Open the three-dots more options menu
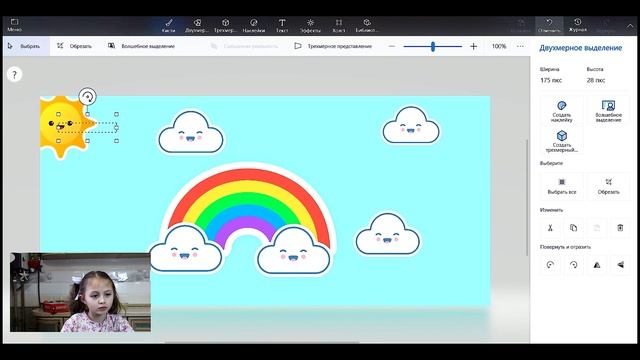Viewport: 640px width, 360px height. pos(520,46)
